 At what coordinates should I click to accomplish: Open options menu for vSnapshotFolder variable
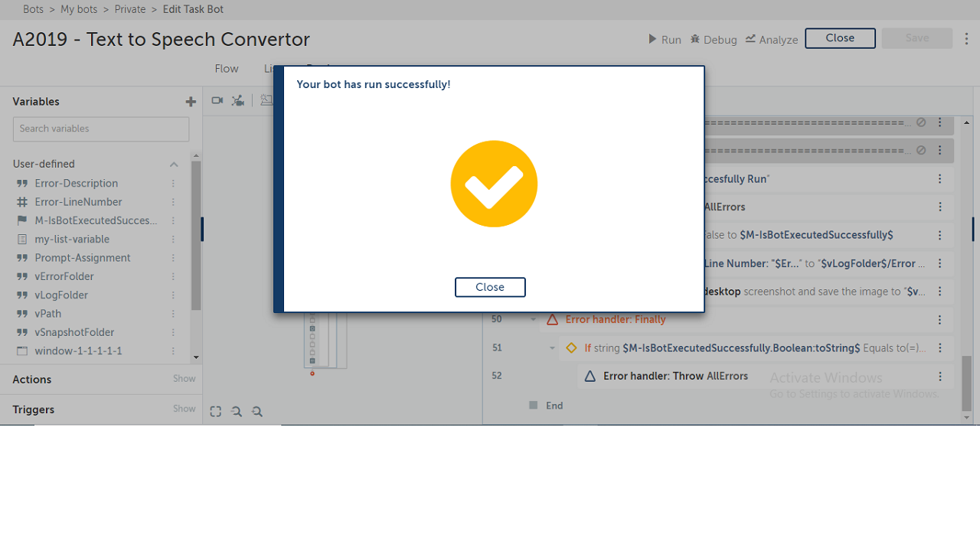click(173, 332)
